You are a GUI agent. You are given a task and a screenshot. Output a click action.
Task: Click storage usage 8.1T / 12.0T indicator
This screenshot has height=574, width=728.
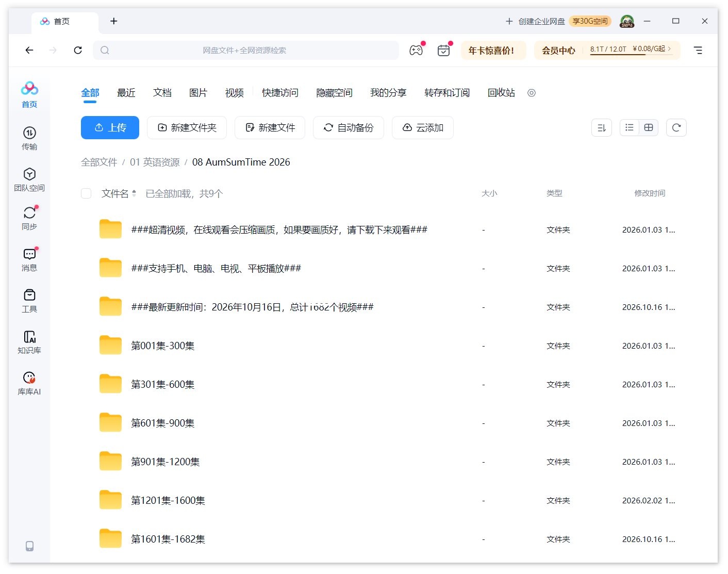(x=608, y=49)
